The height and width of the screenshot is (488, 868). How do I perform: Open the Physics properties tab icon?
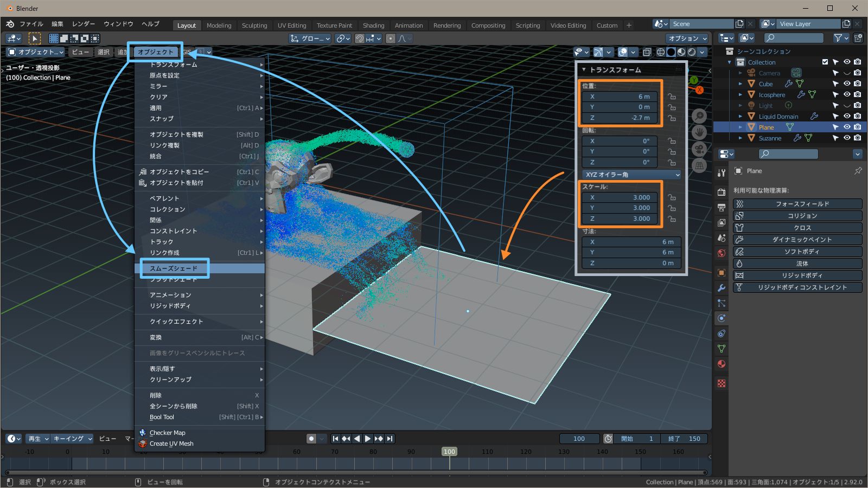tap(722, 318)
